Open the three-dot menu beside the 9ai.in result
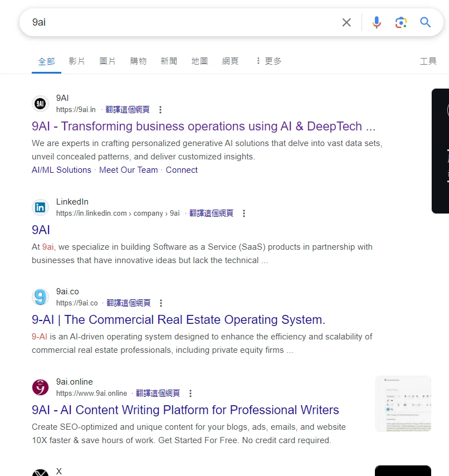 point(160,110)
